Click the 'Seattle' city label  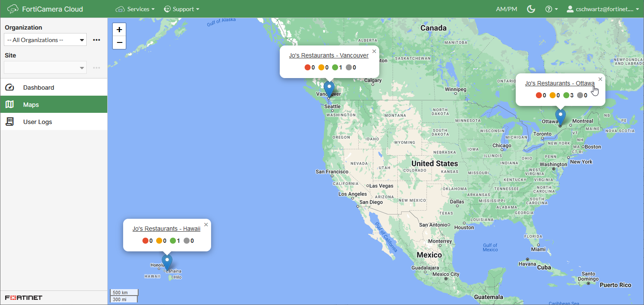[333, 106]
